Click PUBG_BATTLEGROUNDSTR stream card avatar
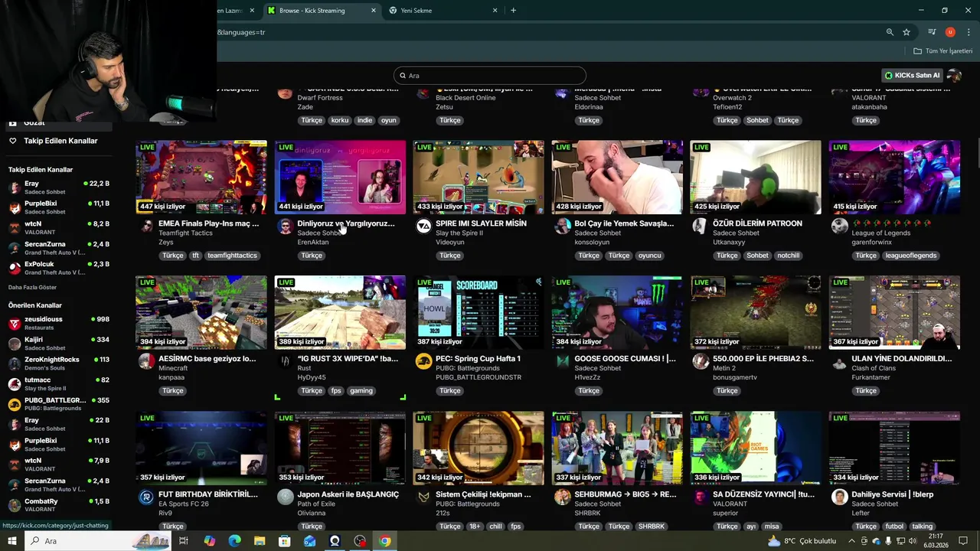This screenshot has width=980, height=551. point(423,362)
